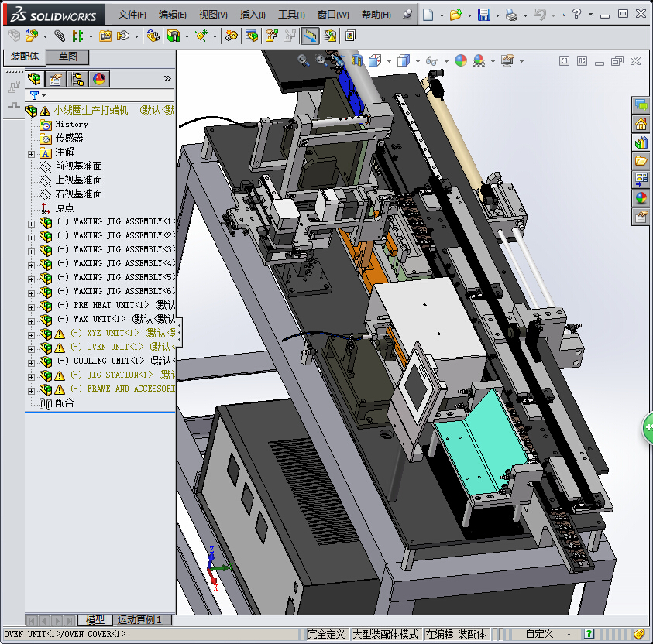Toggle the pin icon beside 帮助 menu
This screenshot has height=644, width=653.
(x=407, y=15)
